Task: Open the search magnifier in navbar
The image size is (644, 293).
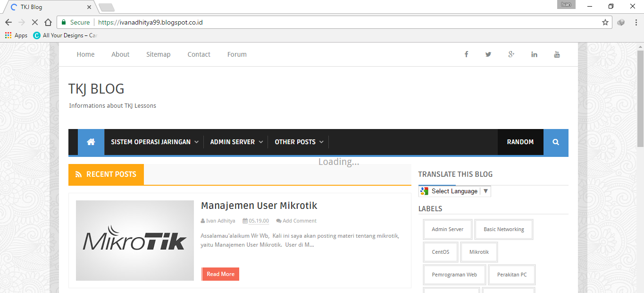Action: click(556, 142)
